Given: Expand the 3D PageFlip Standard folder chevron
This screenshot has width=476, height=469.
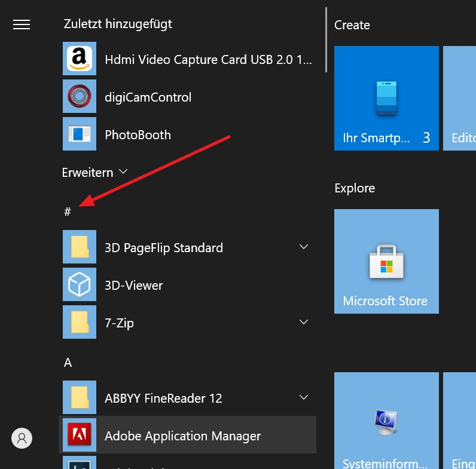Looking at the screenshot, I should 304,247.
